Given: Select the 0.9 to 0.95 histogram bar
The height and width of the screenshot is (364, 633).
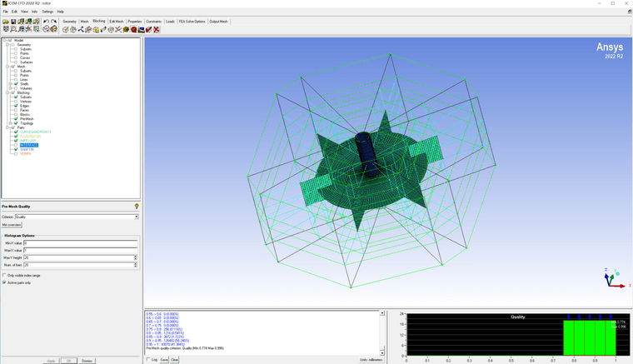Looking at the screenshot, I should [600, 338].
